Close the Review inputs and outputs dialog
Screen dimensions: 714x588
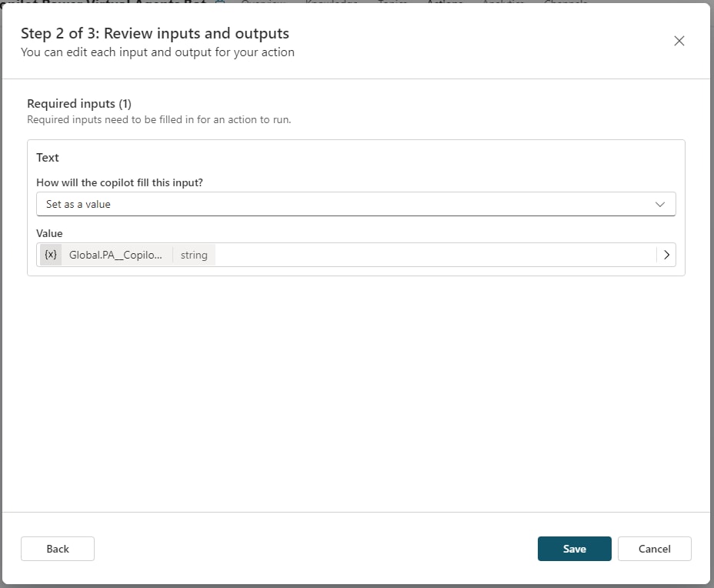coord(679,42)
